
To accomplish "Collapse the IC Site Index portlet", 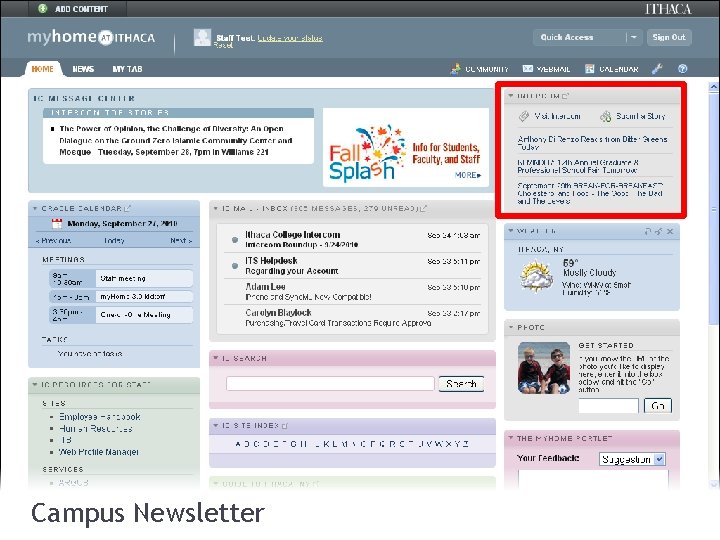I will click(x=216, y=426).
